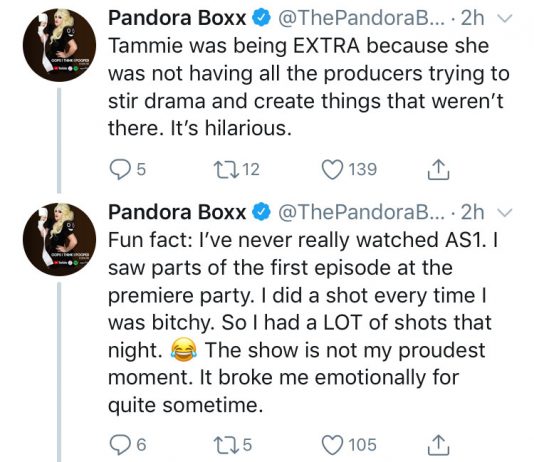Open the first tweet's 2h timestamp
Image resolution: width=534 pixels, height=462 pixels.
[472, 18]
